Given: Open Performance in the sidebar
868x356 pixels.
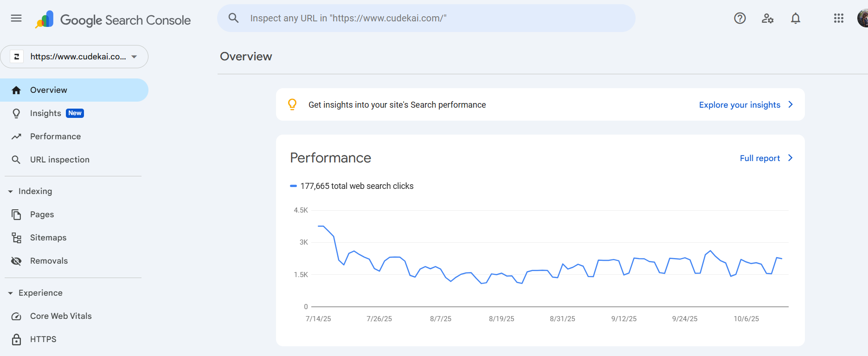Looking at the screenshot, I should tap(74, 136).
